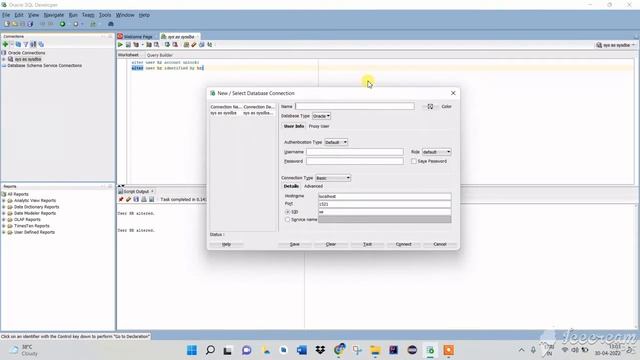Expand the OLAP Reports node

click(x=4, y=220)
